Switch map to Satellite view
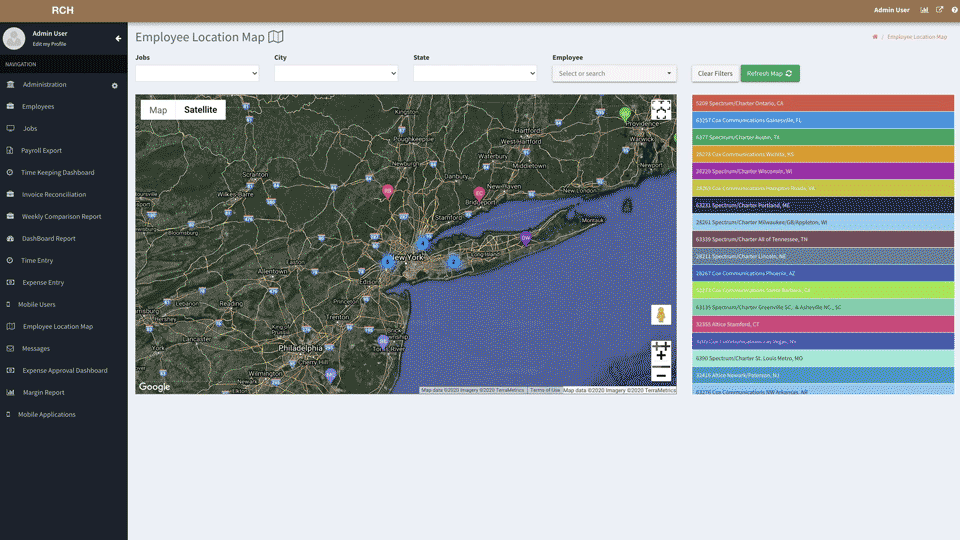Viewport: 960px width, 540px height. coord(201,110)
